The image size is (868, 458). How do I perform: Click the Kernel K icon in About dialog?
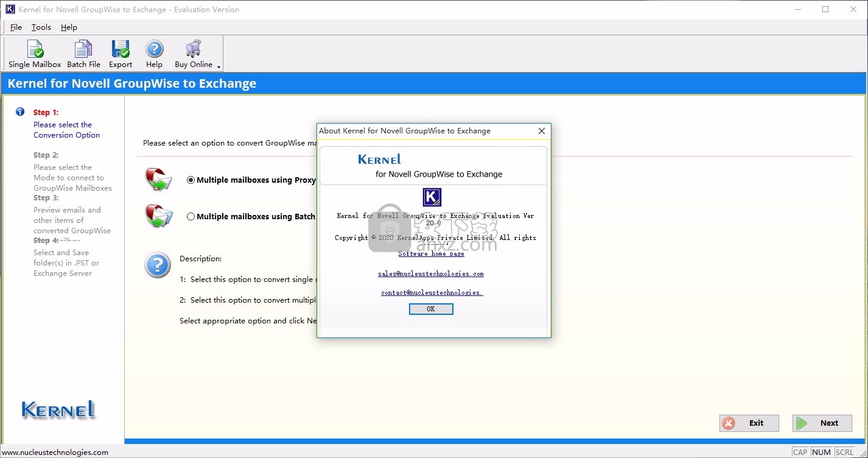[x=432, y=197]
